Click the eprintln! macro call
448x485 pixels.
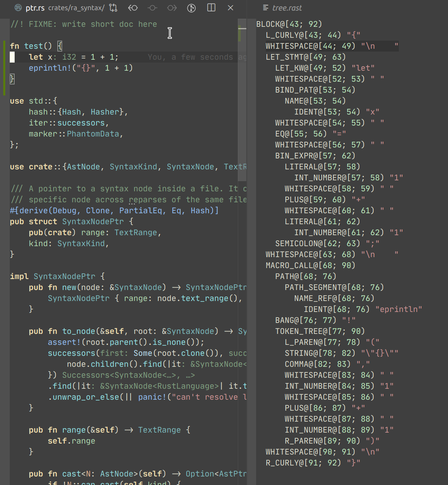(x=81, y=68)
